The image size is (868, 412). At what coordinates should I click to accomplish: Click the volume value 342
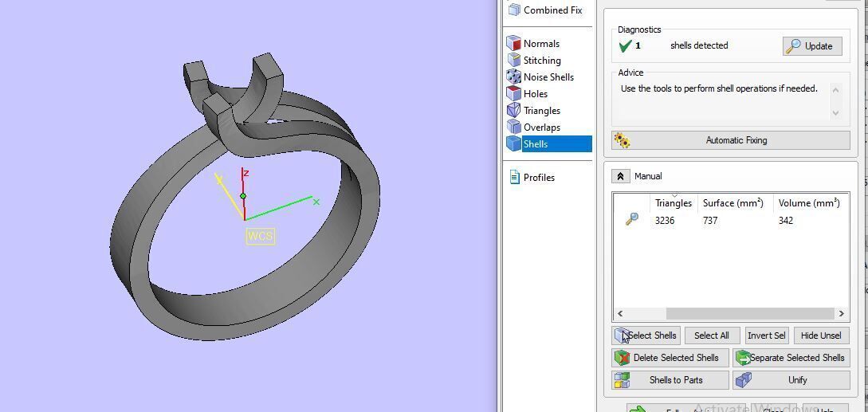(x=786, y=221)
